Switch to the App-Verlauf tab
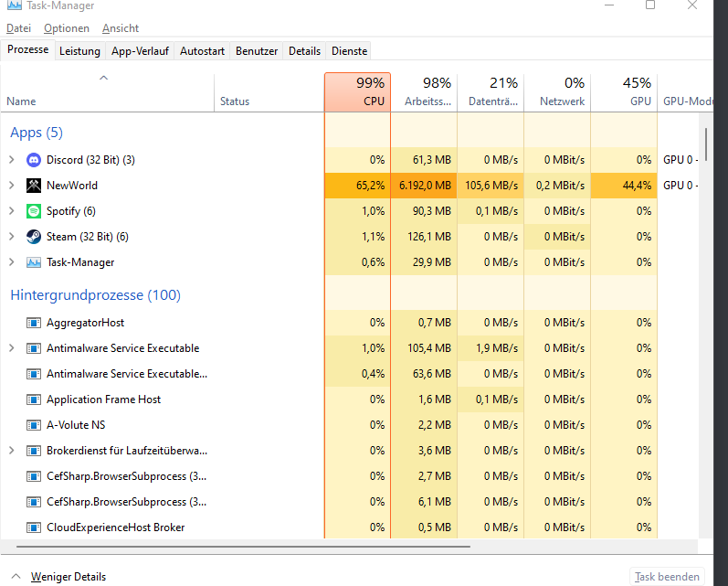Screen dimensions: 728x586 point(140,51)
